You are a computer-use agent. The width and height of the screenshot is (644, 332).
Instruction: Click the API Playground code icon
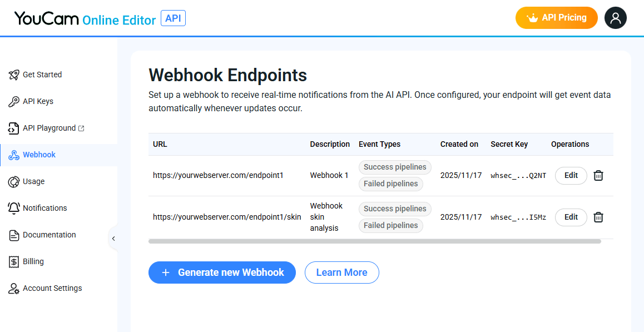pos(14,128)
